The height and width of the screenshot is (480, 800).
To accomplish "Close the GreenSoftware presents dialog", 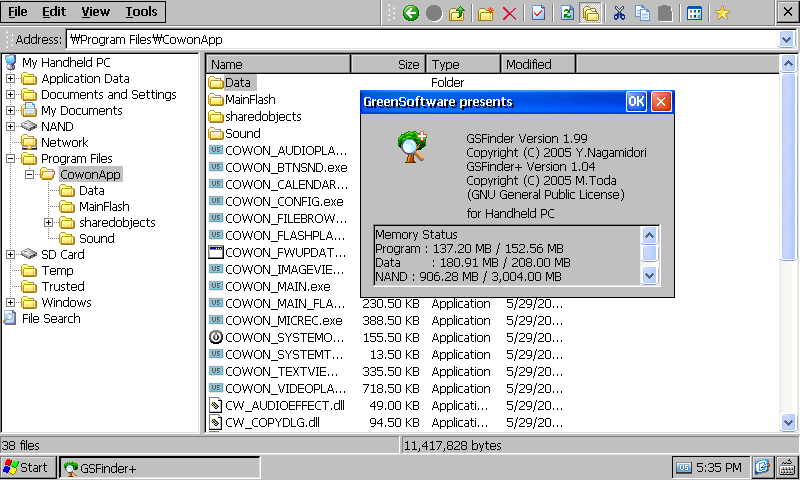I will pos(661,102).
